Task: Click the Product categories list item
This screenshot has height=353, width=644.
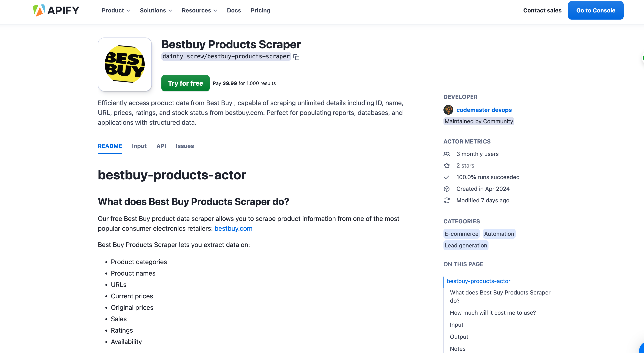Action: [139, 262]
